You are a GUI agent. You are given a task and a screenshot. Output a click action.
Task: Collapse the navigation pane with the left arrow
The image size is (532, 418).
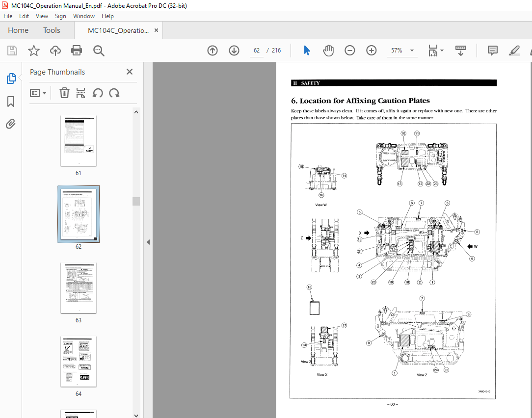click(x=148, y=241)
